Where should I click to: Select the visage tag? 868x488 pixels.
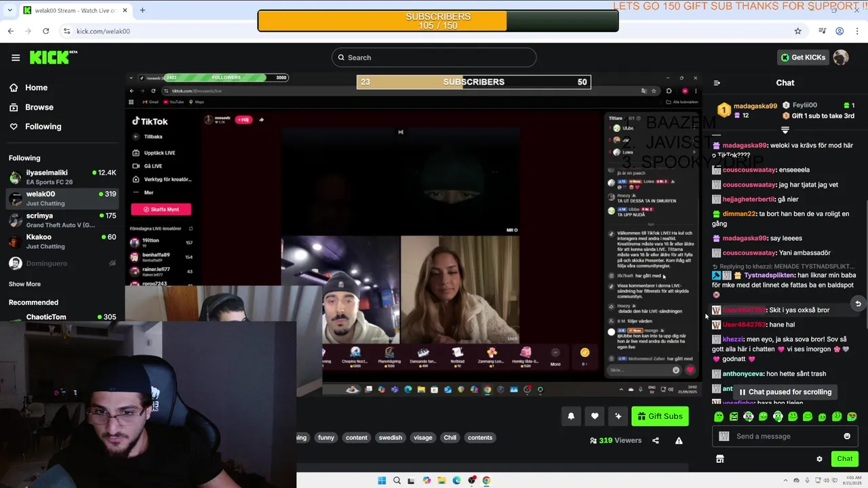[423, 438]
